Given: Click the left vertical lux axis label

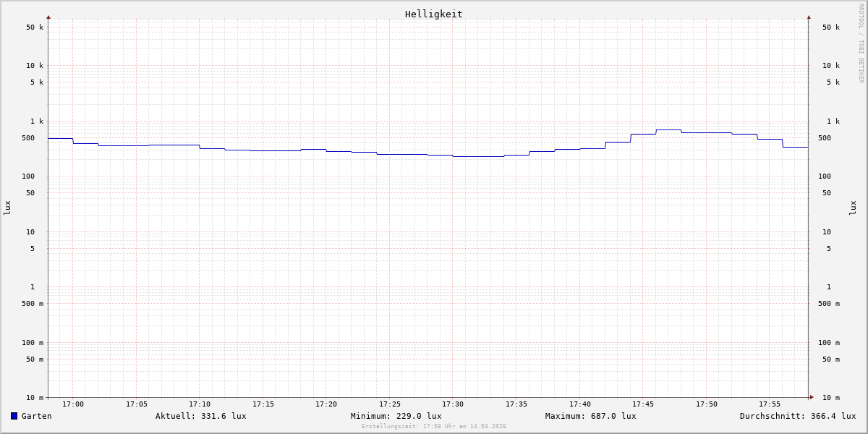Looking at the screenshot, I should click(7, 208).
